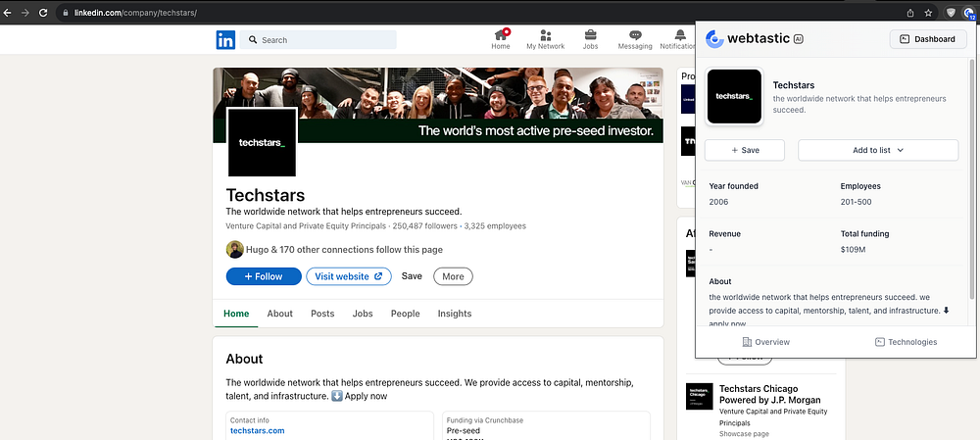The width and height of the screenshot is (980, 440).
Task: Click the Year founded value 2006
Action: (x=718, y=202)
